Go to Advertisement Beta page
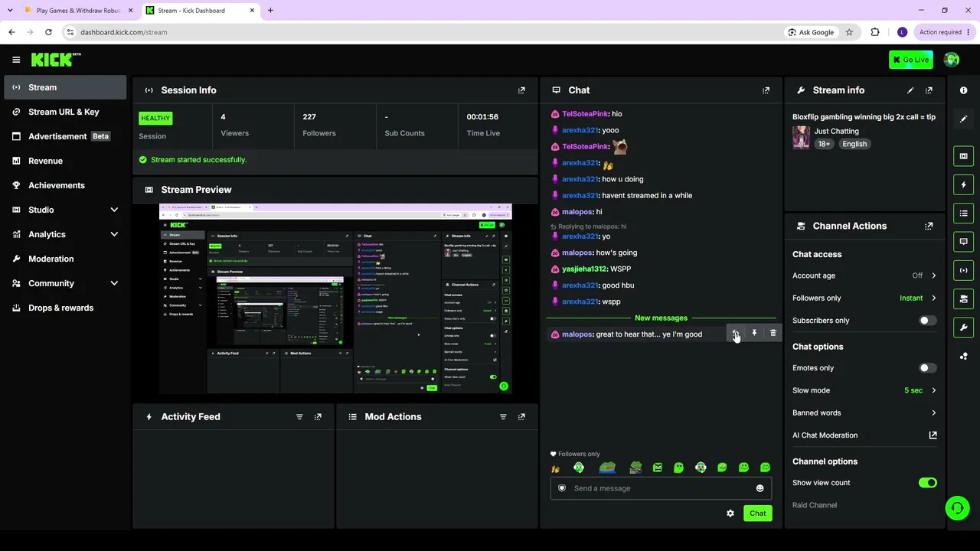Image resolution: width=980 pixels, height=551 pixels. [65, 136]
